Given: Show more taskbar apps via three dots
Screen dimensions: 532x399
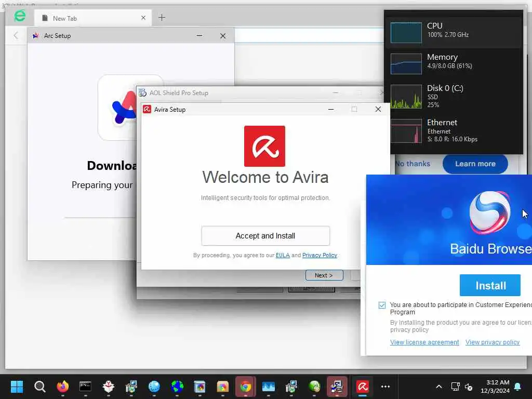Looking at the screenshot, I should (x=385, y=387).
